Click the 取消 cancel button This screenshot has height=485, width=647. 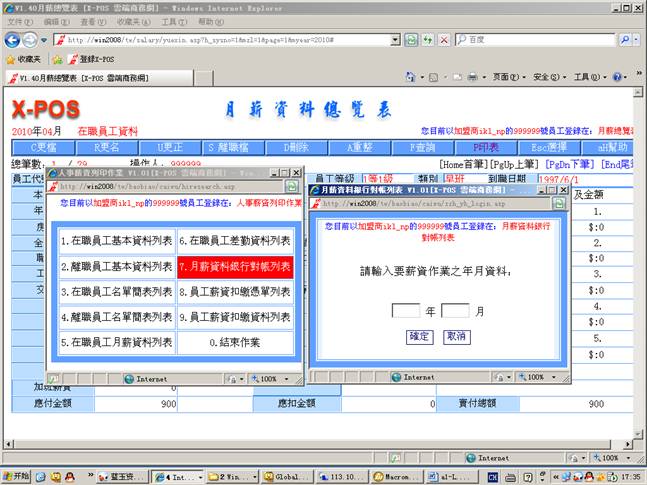click(455, 337)
